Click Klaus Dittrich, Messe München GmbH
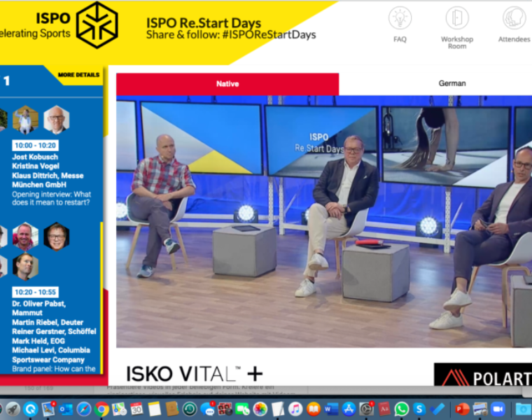Viewport: 532px width, 420px height. [48, 180]
